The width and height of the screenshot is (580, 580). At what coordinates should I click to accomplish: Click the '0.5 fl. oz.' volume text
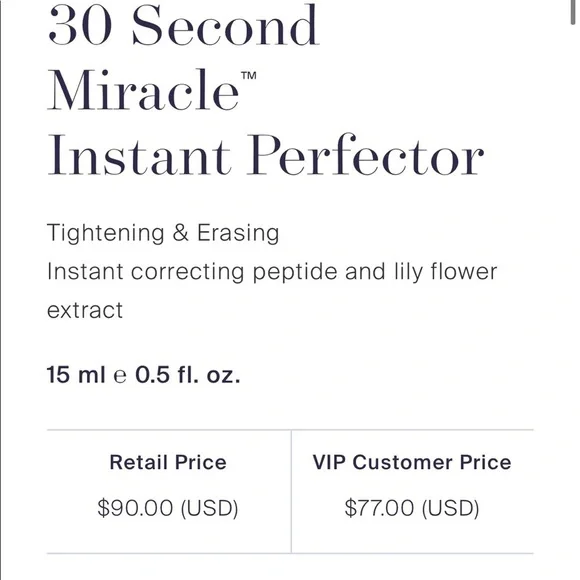pos(188,375)
